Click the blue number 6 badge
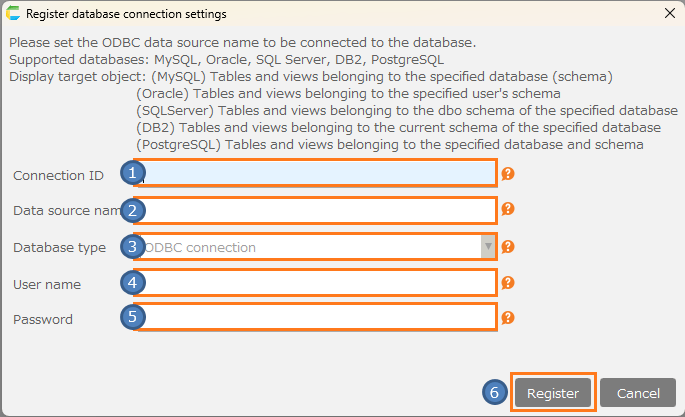The image size is (685, 417). point(495,393)
